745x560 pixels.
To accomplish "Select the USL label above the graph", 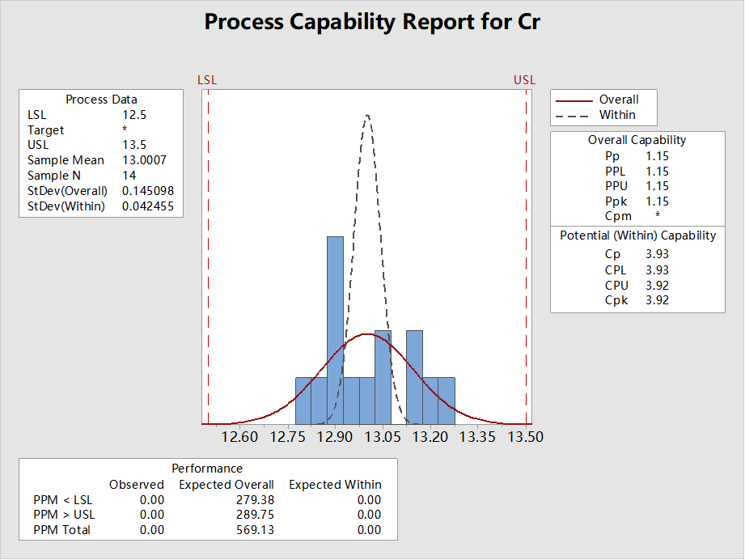I will click(524, 80).
